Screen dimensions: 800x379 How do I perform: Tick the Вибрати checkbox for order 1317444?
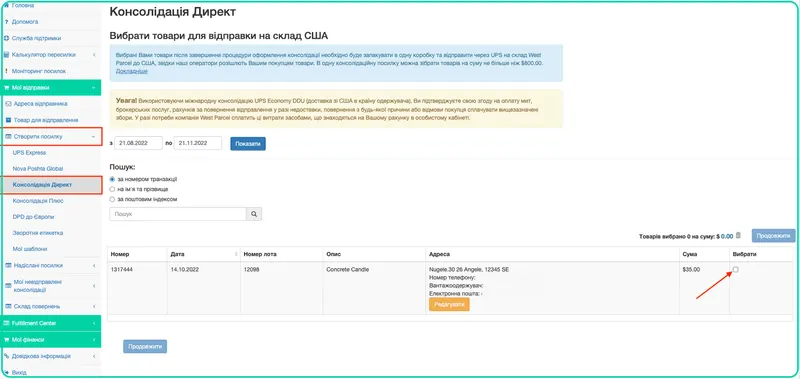pos(735,269)
